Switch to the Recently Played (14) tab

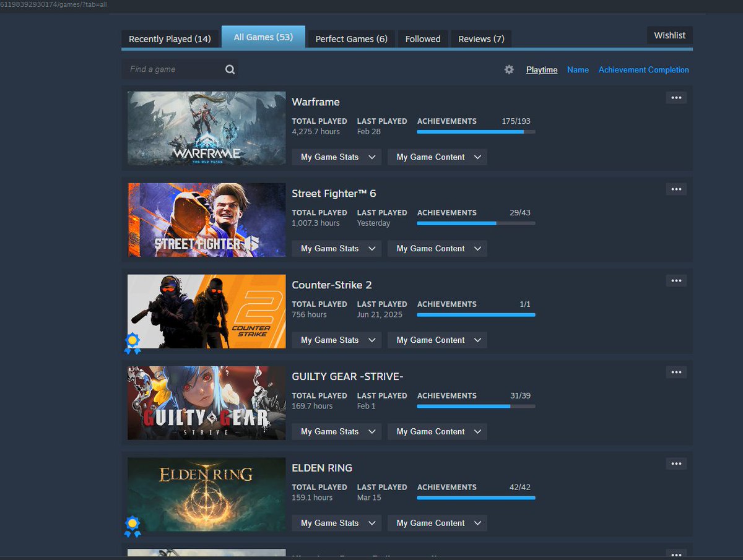pos(170,39)
